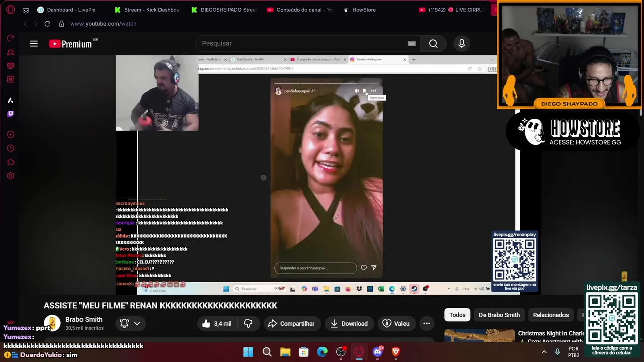This screenshot has width=644, height=362.
Task: Open notification bell dropdown for Brabo Smith
Action: pyautogui.click(x=130, y=324)
